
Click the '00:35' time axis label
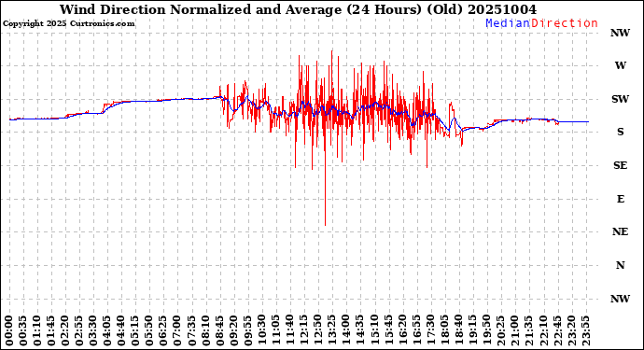23,331
